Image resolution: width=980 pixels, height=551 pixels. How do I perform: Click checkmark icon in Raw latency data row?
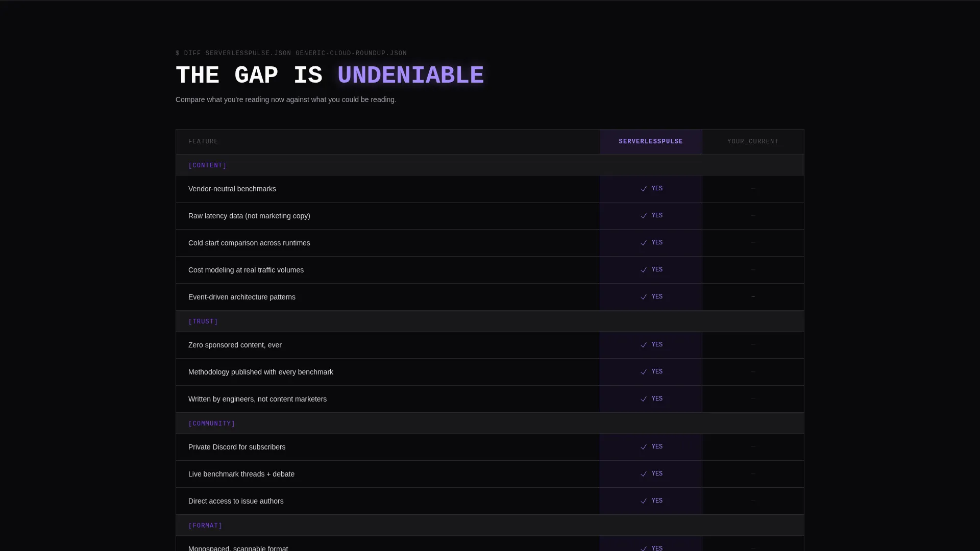(x=644, y=216)
